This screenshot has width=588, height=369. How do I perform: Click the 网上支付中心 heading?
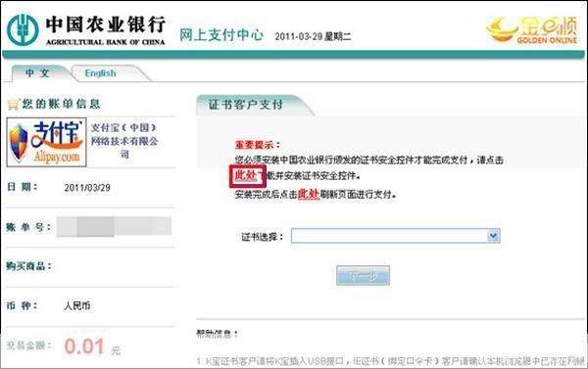221,35
